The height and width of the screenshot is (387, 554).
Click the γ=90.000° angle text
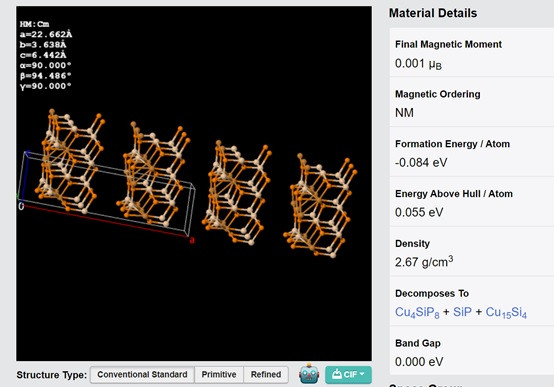pos(46,86)
